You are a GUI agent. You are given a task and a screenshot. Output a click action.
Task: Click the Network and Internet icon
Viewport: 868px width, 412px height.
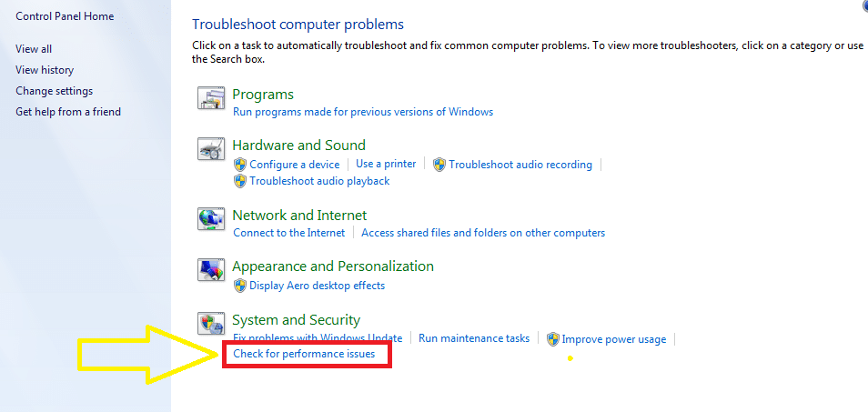(211, 219)
